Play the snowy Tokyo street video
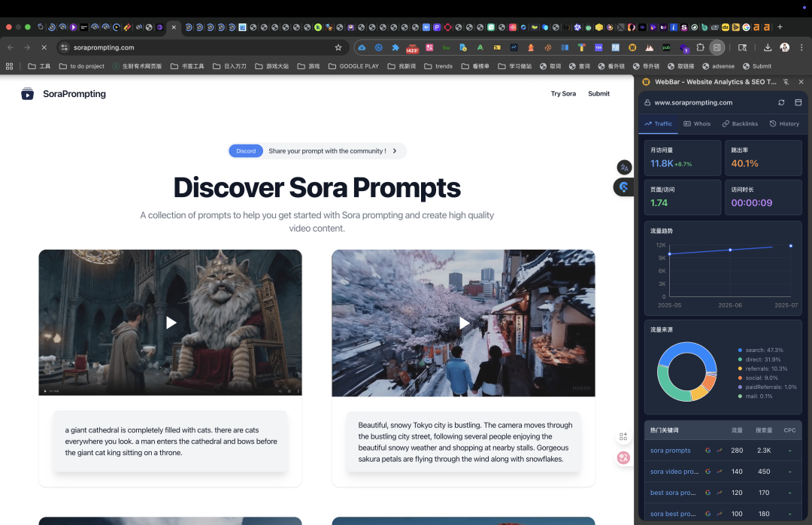This screenshot has width=812, height=525. pyautogui.click(x=464, y=323)
